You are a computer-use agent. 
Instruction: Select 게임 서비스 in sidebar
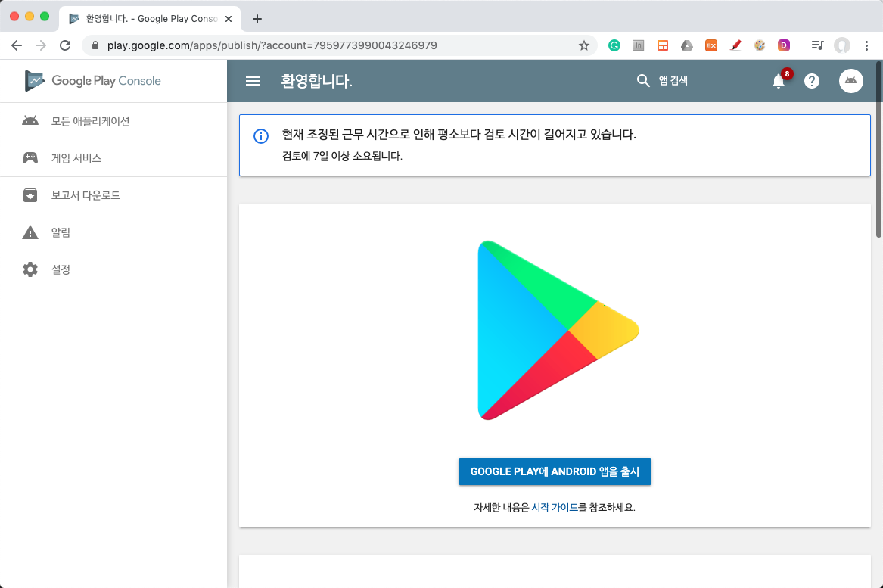click(x=113, y=158)
